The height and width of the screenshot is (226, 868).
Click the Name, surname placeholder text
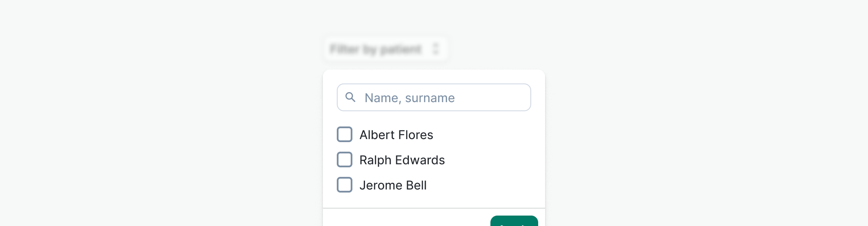pos(409,98)
